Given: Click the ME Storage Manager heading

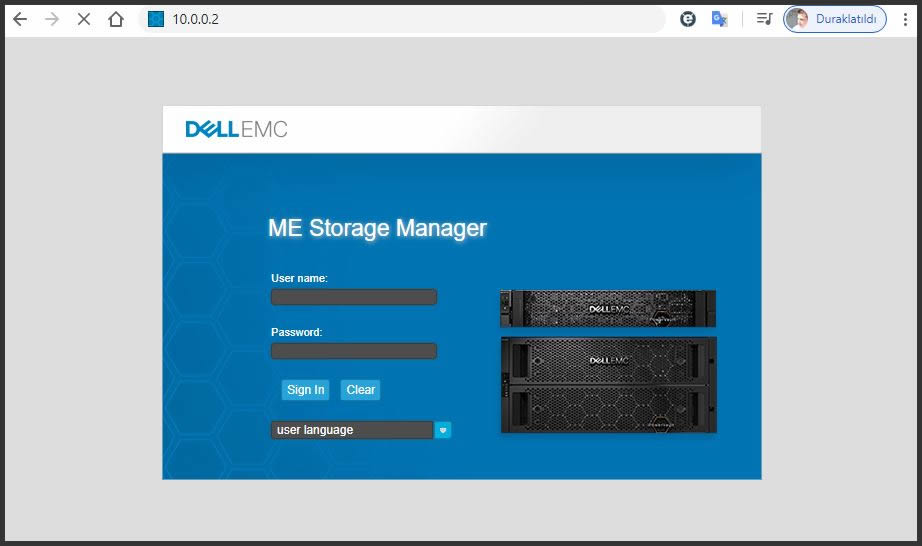Looking at the screenshot, I should pyautogui.click(x=378, y=228).
